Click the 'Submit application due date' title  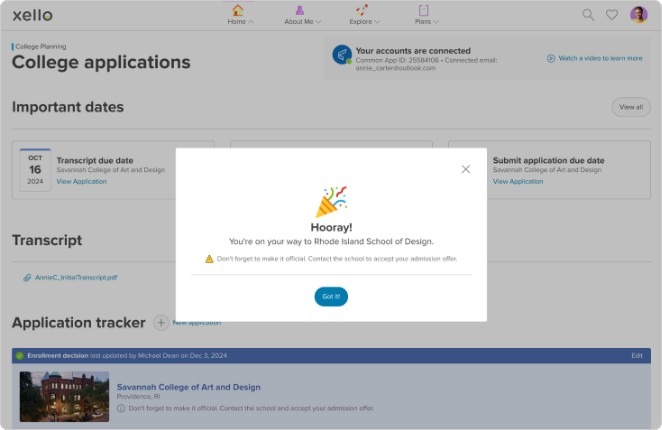548,161
